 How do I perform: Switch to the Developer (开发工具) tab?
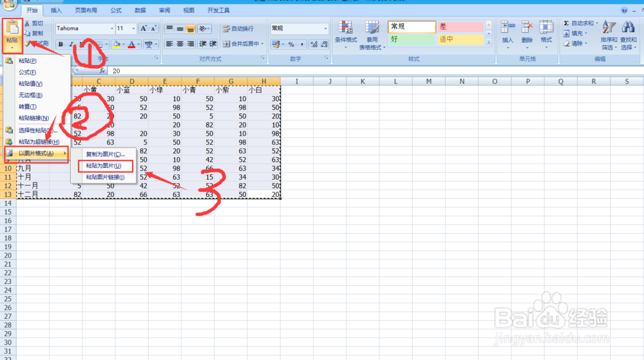(218, 10)
